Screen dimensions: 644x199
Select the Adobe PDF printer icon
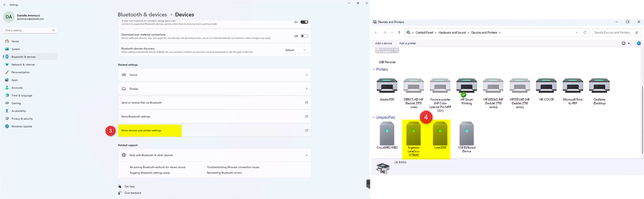[x=387, y=87]
